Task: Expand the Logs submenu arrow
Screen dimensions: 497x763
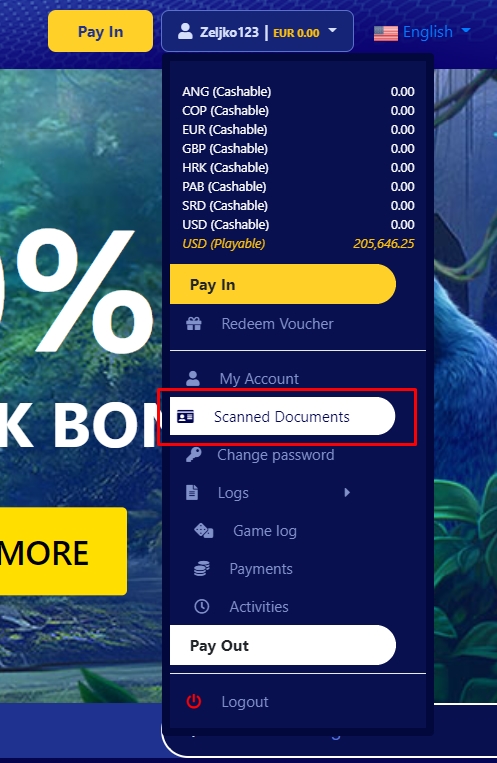Action: (347, 492)
